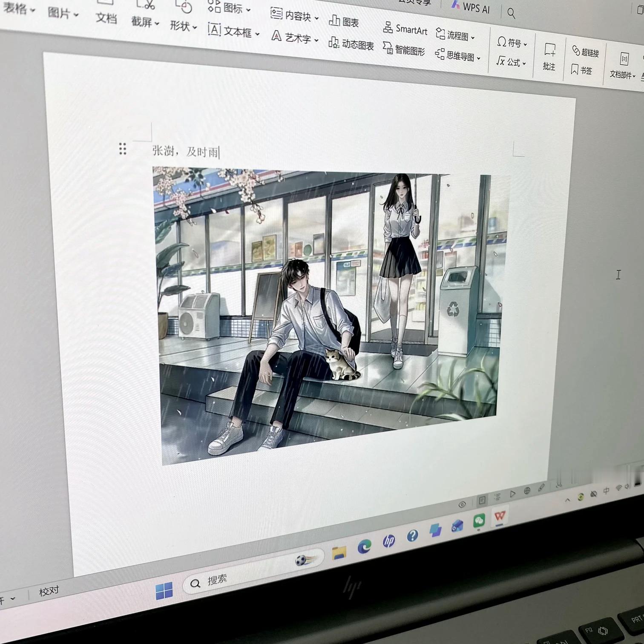644x644 pixels.
Task: Click the 校对 proofreading button
Action: 49,591
